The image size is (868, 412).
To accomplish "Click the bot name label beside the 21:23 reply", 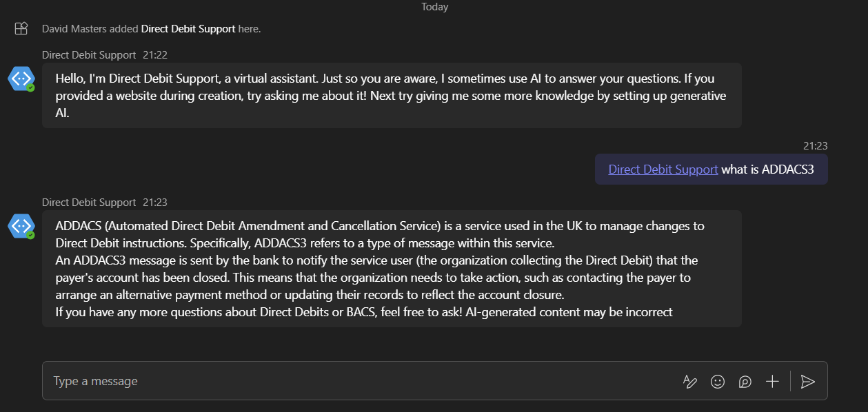I will (x=88, y=202).
